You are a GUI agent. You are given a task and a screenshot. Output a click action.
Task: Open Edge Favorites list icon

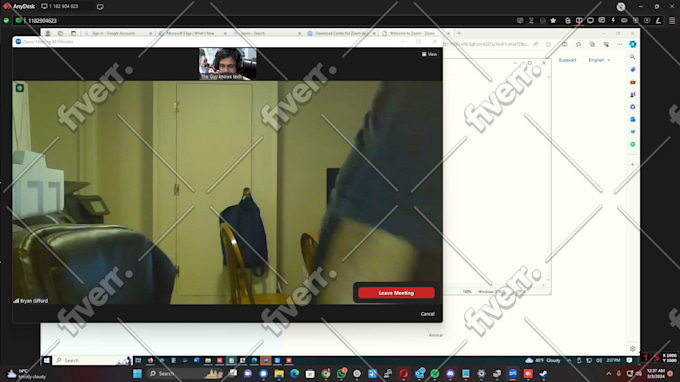pyautogui.click(x=578, y=44)
